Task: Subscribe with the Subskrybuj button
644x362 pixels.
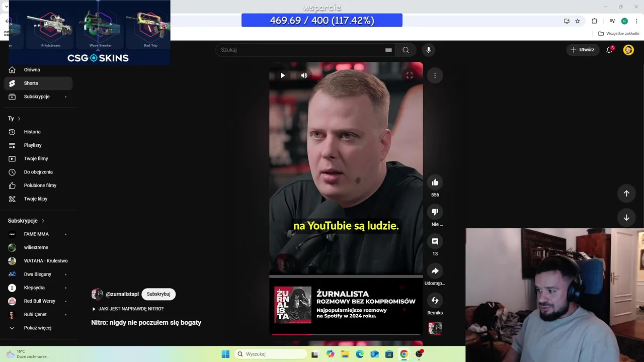Action: pyautogui.click(x=158, y=294)
